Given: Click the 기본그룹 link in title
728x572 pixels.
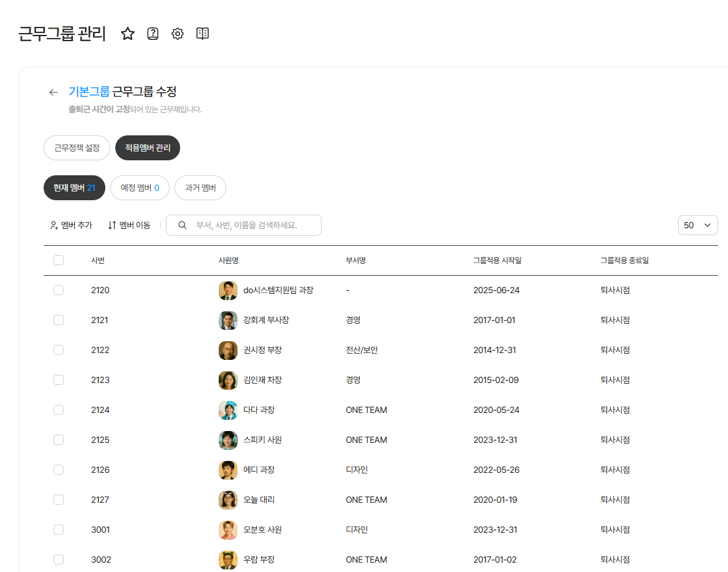Looking at the screenshot, I should [x=89, y=92].
